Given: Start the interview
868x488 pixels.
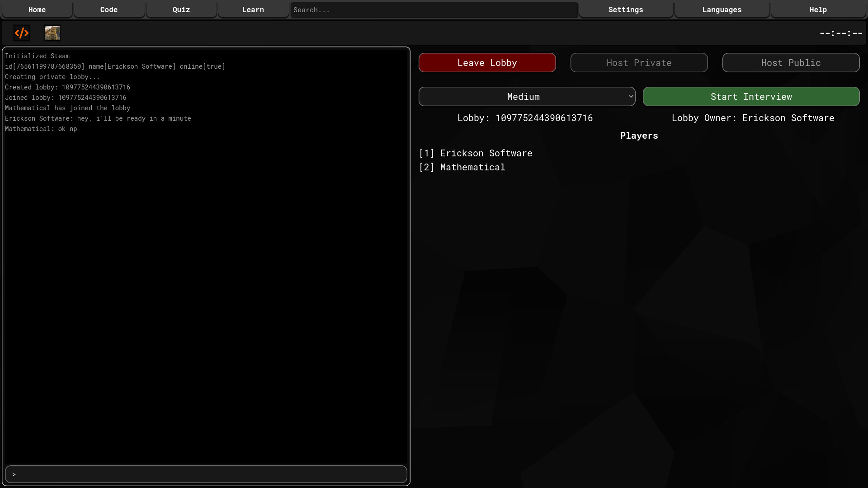Looking at the screenshot, I should click(751, 96).
